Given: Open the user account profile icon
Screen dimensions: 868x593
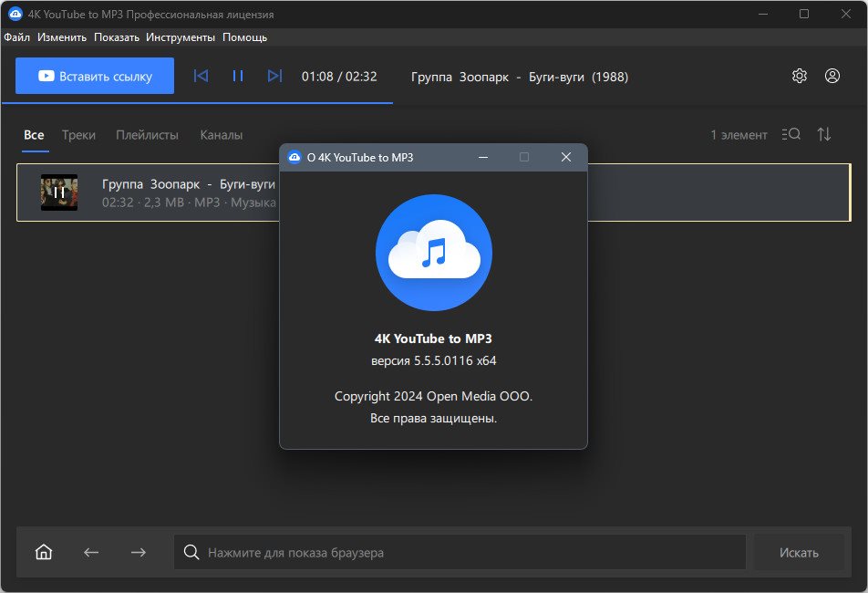Looking at the screenshot, I should [832, 77].
